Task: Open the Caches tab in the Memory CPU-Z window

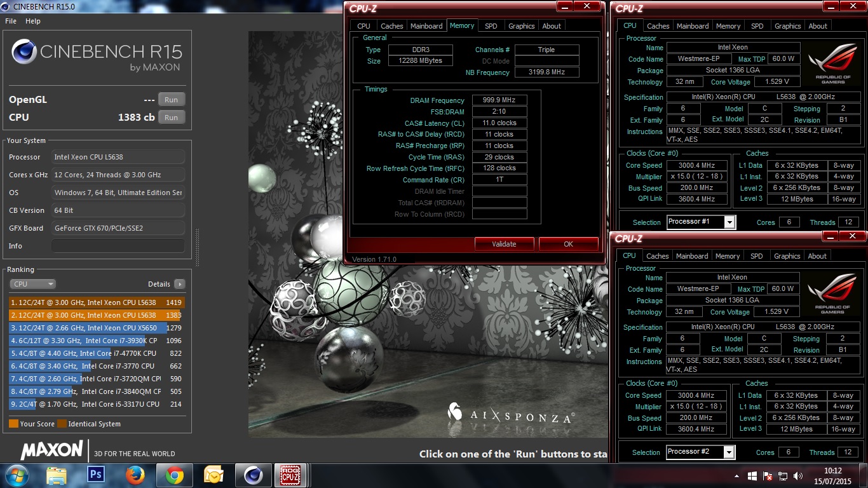Action: [391, 26]
